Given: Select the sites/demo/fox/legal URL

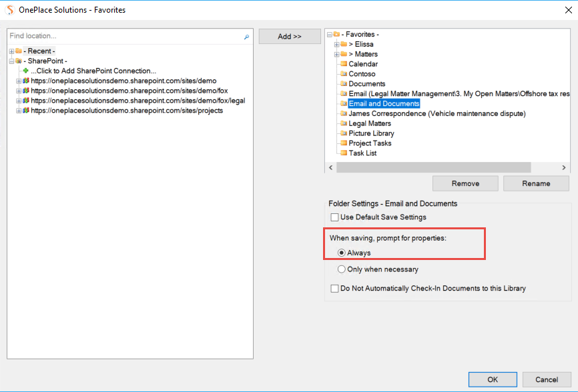Looking at the screenshot, I should coord(138,101).
